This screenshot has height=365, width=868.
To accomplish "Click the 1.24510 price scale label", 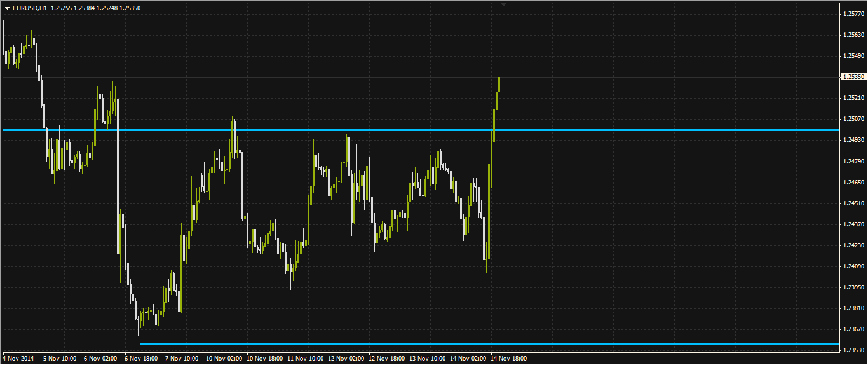I will click(853, 203).
